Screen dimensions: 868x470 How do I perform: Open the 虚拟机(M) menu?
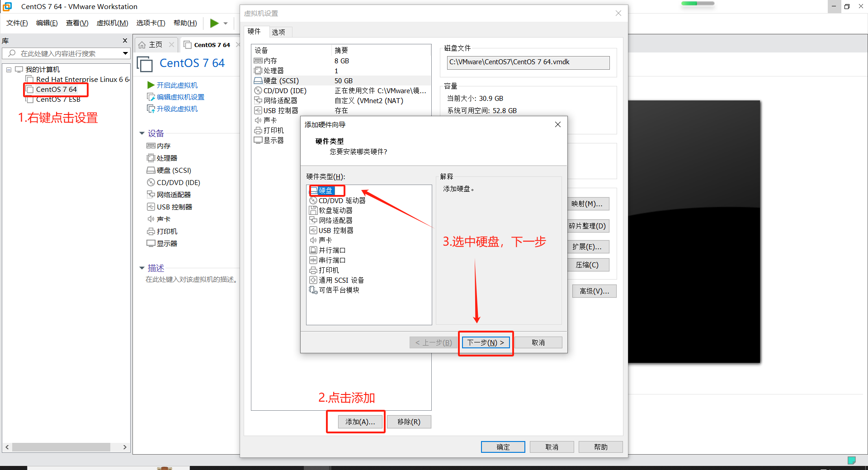(112, 23)
